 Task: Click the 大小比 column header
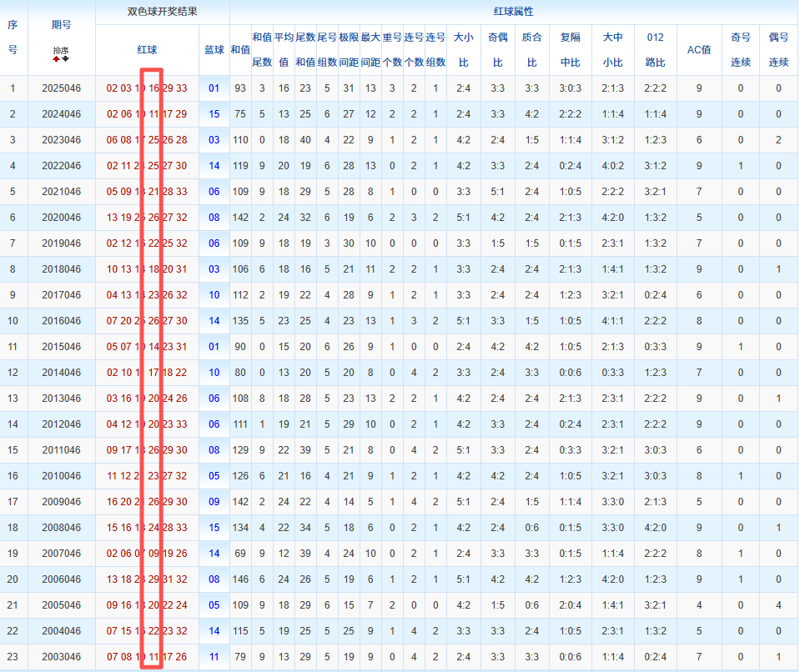(463, 49)
